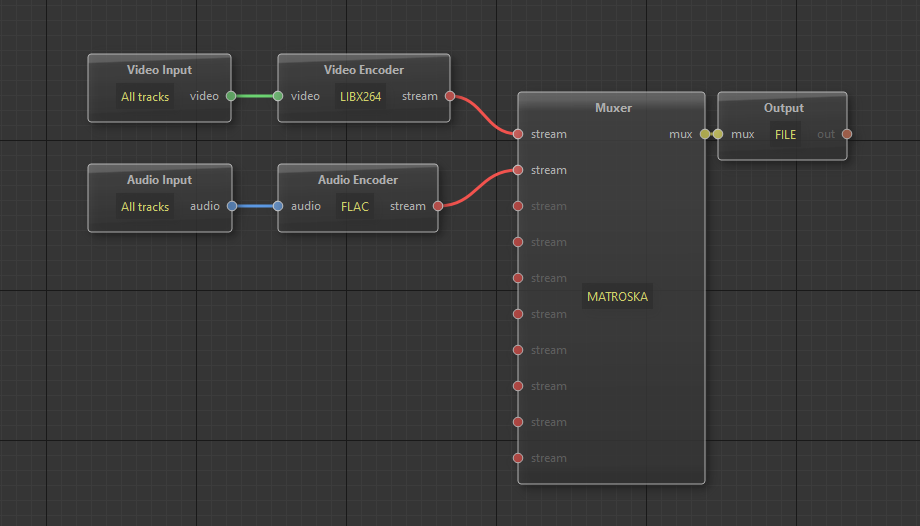920x526 pixels.
Task: Click the Muxer's first stream input port
Action: tap(518, 134)
